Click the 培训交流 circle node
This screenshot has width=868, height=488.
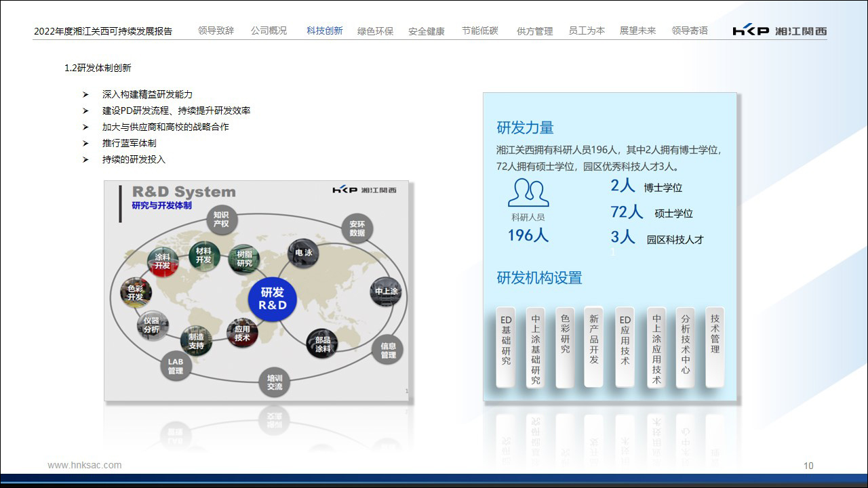click(274, 382)
